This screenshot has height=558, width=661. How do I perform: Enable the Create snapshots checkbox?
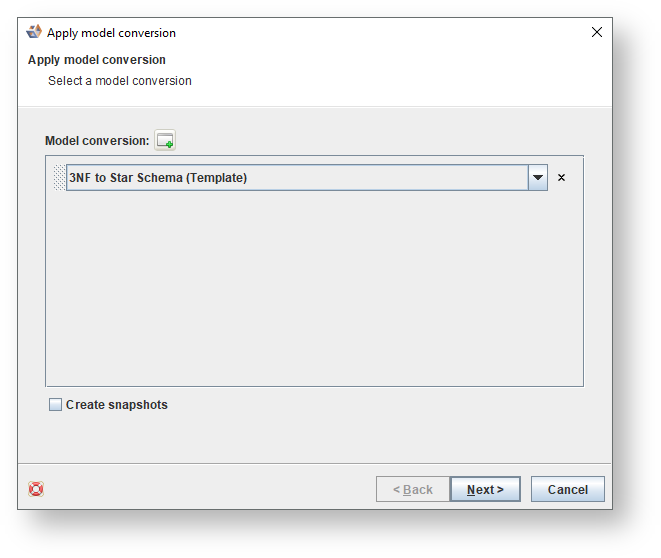coord(55,405)
